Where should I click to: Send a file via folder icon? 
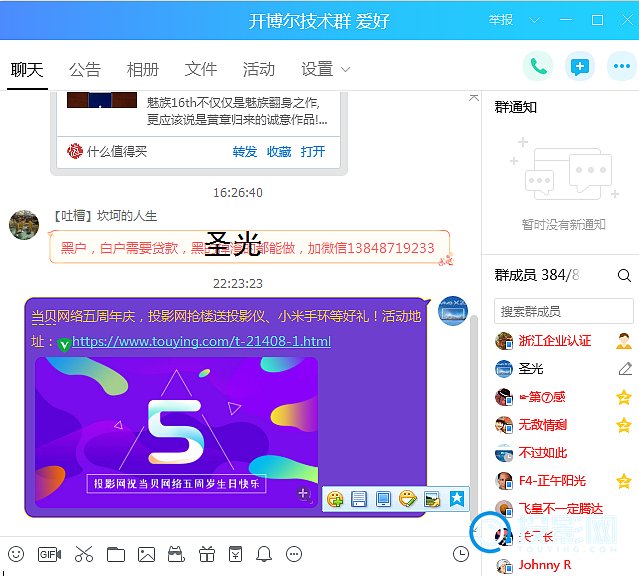click(x=116, y=554)
